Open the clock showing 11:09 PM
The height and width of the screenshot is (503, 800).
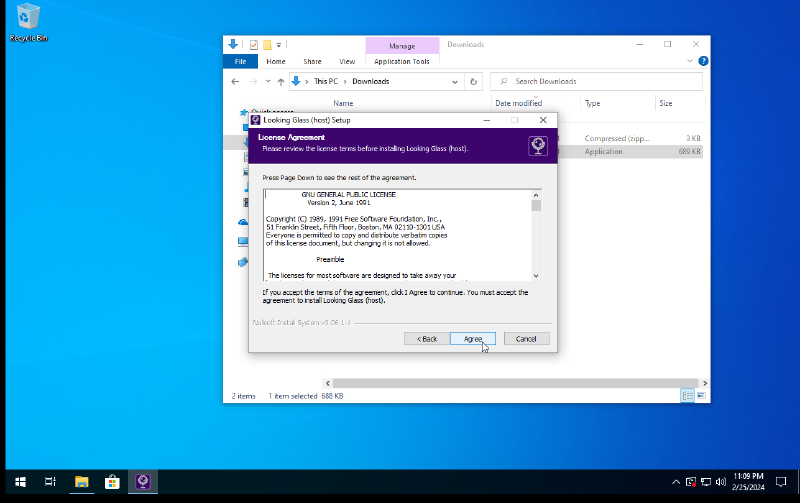coord(748,482)
